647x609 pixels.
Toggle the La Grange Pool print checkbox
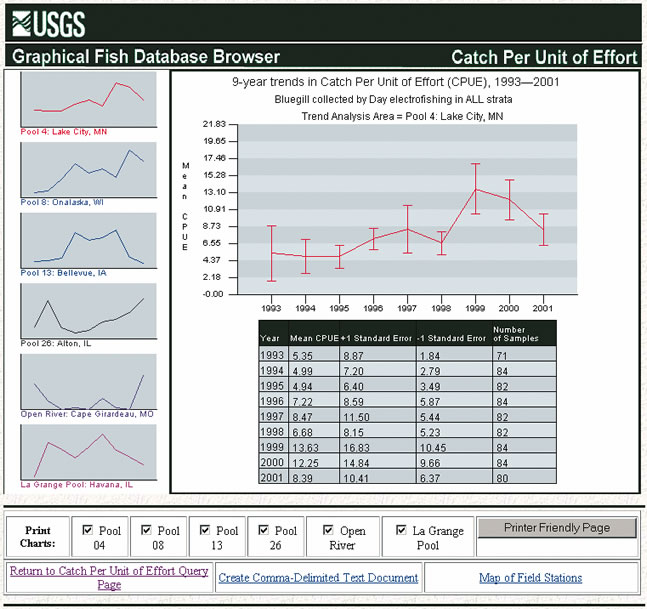pyautogui.click(x=401, y=530)
